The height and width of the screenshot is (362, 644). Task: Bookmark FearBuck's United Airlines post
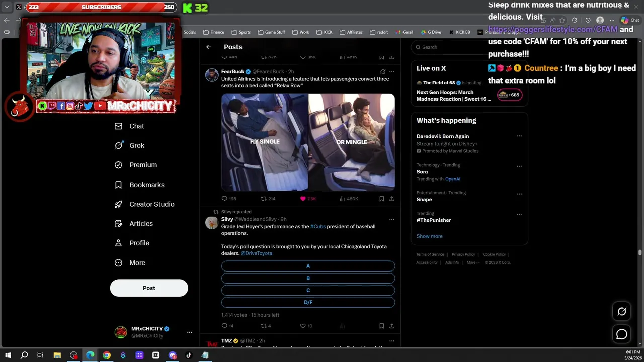coord(381,199)
